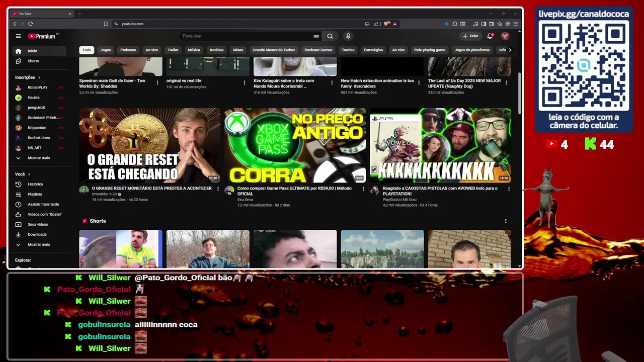Expand Mostrar mais under Inscrições
The image size is (644, 362).
coord(39,158)
